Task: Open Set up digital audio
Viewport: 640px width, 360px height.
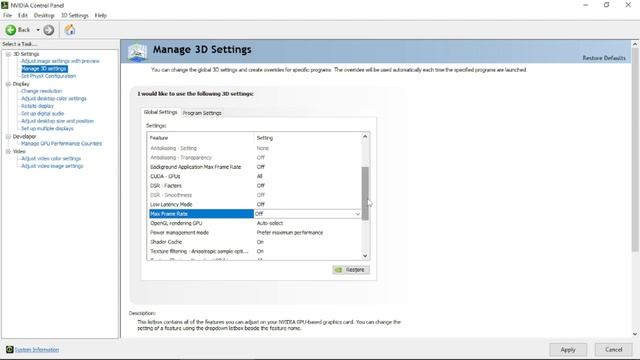Action: pyautogui.click(x=42, y=113)
